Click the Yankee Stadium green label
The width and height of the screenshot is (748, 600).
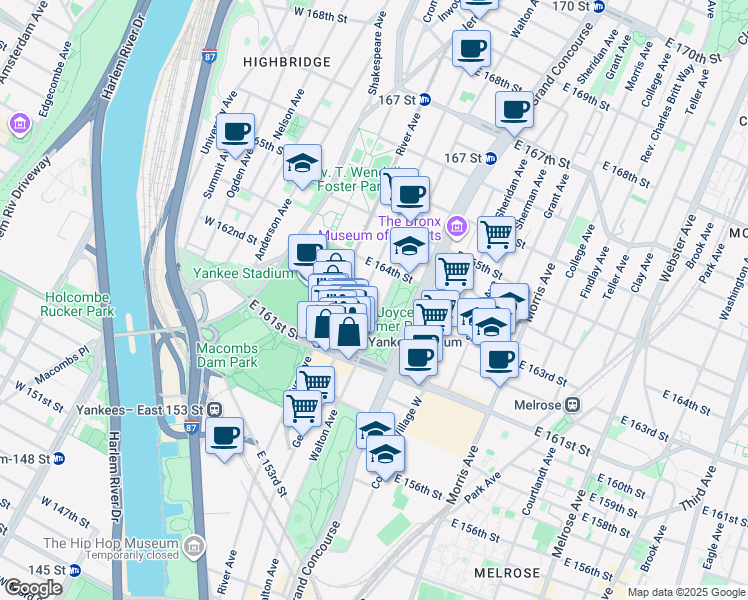click(x=243, y=273)
